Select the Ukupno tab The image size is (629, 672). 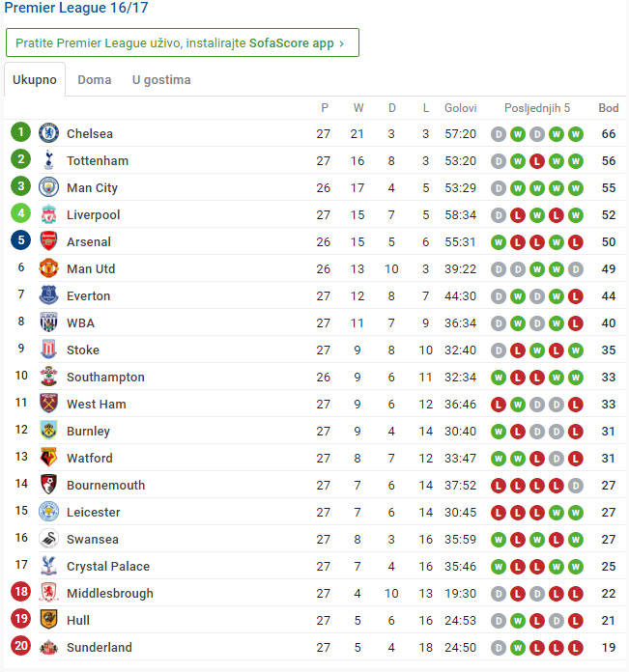[35, 80]
